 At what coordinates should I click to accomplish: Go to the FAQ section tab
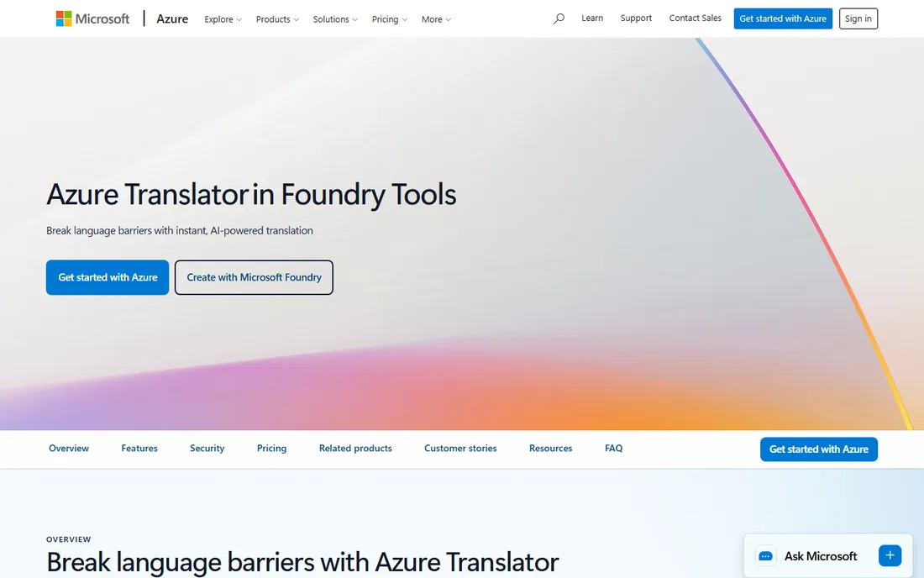pos(613,449)
